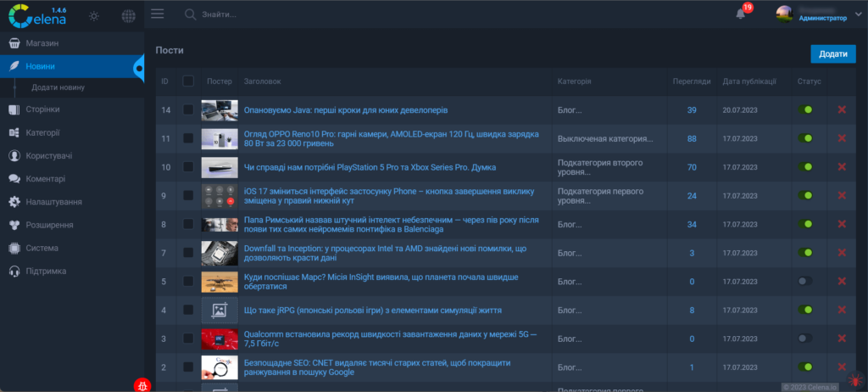Disable status toggle for Java post
Viewport: 868px width, 392px height.
tap(804, 109)
